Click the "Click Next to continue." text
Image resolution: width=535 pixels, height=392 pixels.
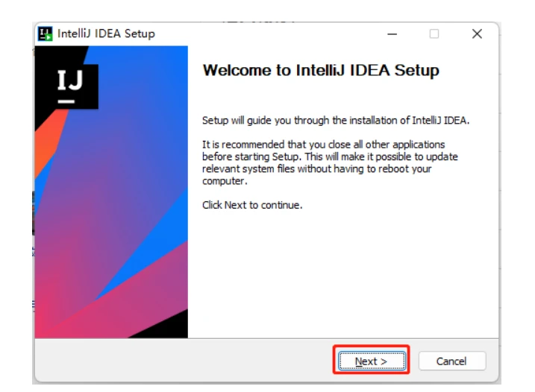point(252,205)
